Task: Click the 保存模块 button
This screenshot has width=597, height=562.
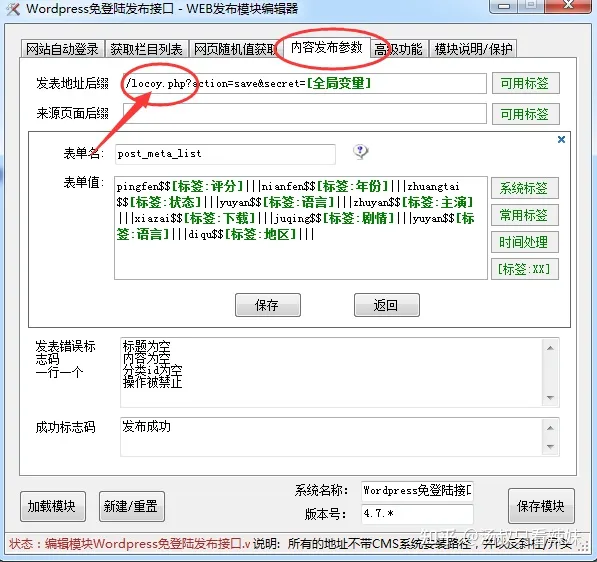Action: pyautogui.click(x=541, y=506)
